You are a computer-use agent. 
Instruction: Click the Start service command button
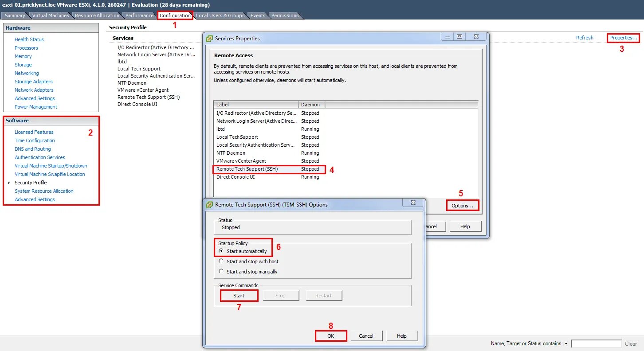coord(239,295)
